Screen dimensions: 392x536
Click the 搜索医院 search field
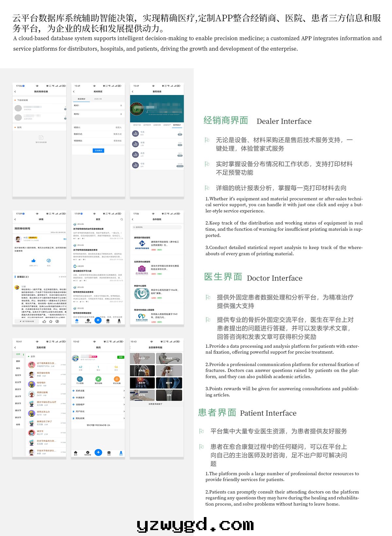(157, 227)
